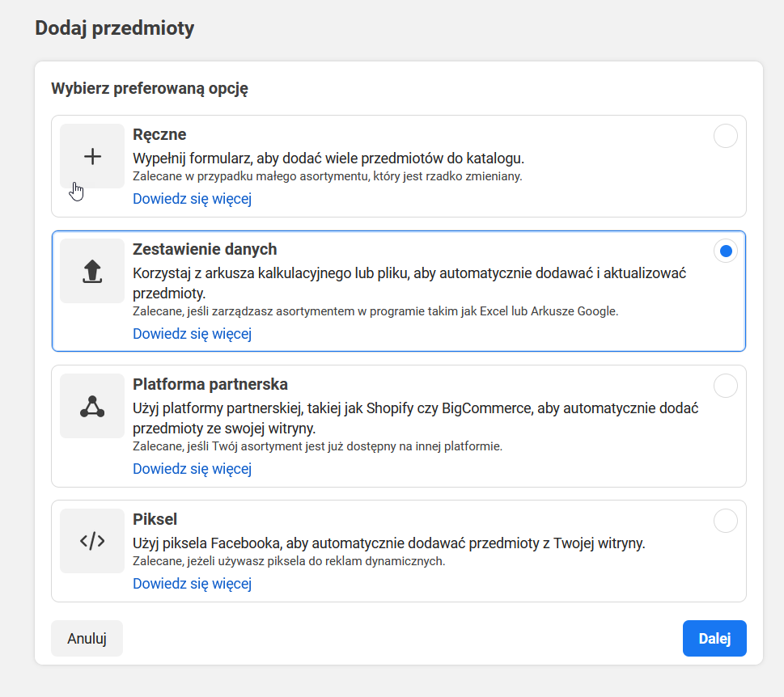The image size is (784, 697).
Task: Click the Platforma partnerska option title
Action: [x=210, y=384]
